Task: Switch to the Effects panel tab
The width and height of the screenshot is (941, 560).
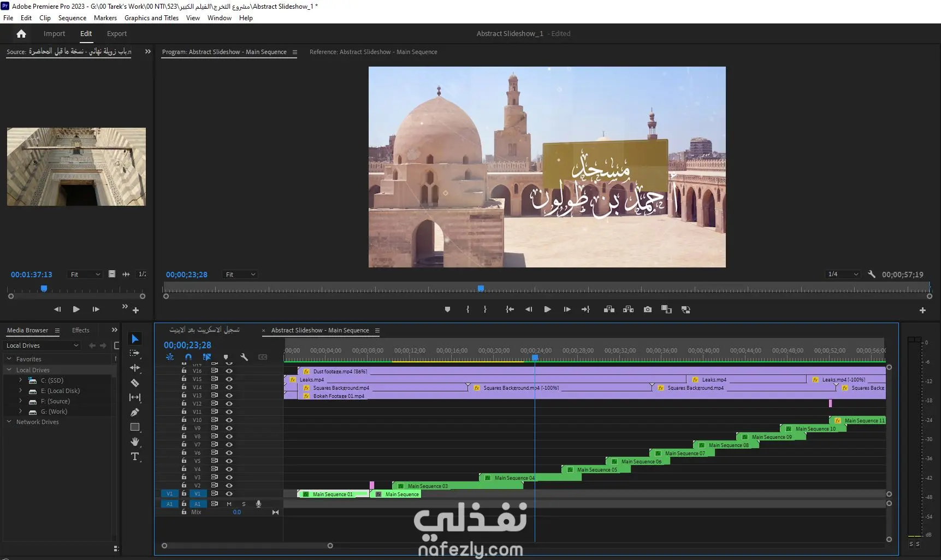Action: pyautogui.click(x=80, y=330)
